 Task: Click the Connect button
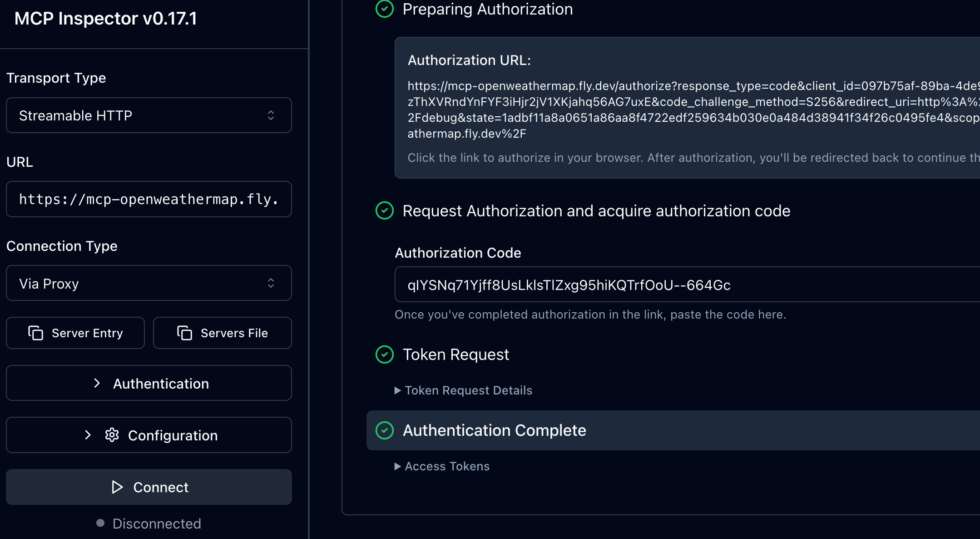point(149,487)
